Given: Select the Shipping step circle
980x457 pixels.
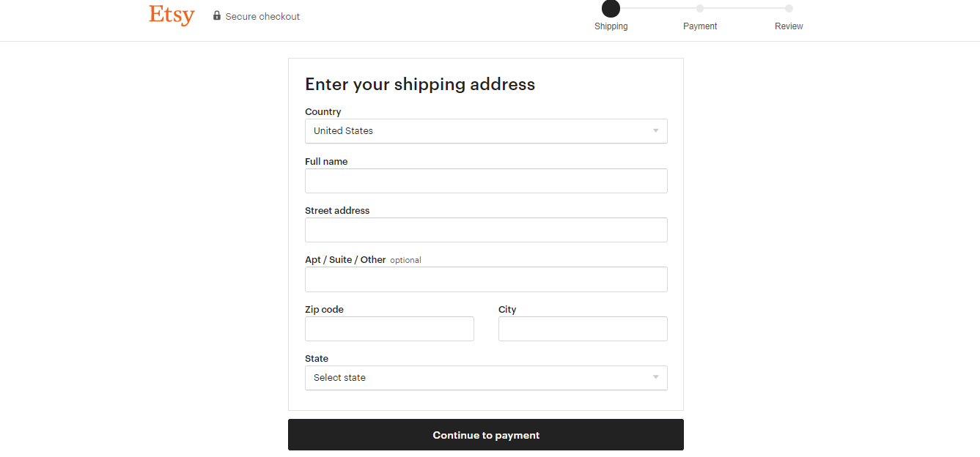Looking at the screenshot, I should coord(611,8).
